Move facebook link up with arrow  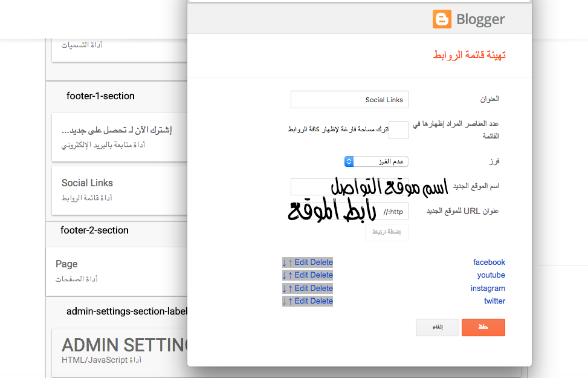click(x=290, y=262)
